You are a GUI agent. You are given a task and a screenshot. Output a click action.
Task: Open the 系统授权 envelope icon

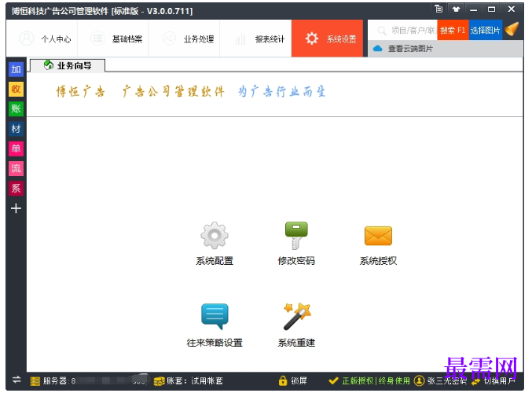tap(378, 236)
